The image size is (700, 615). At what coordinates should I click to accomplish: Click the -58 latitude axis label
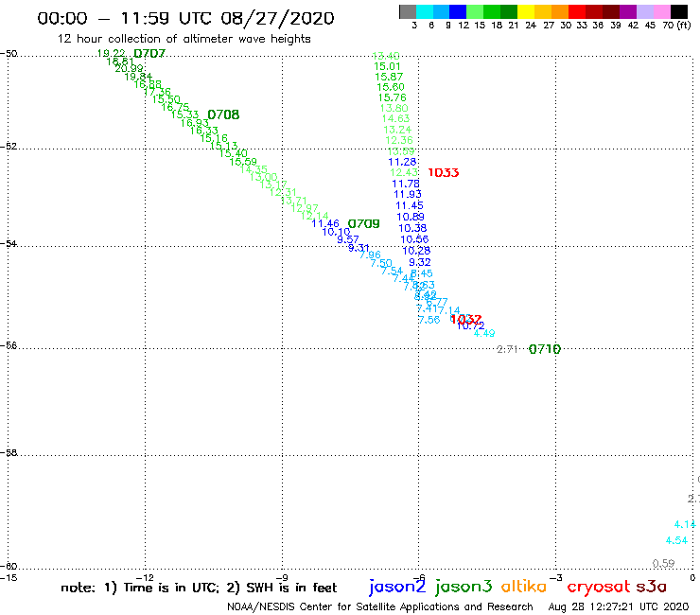9,453
